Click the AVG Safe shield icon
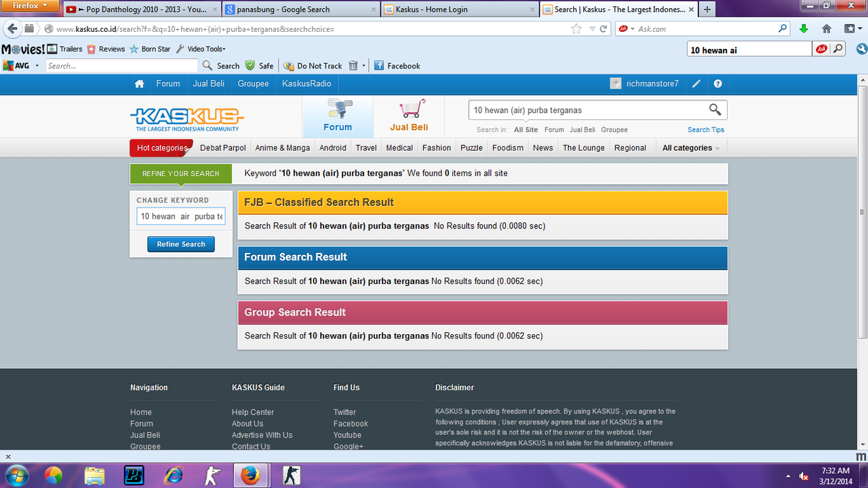Viewport: 868px width, 488px height. (x=250, y=66)
